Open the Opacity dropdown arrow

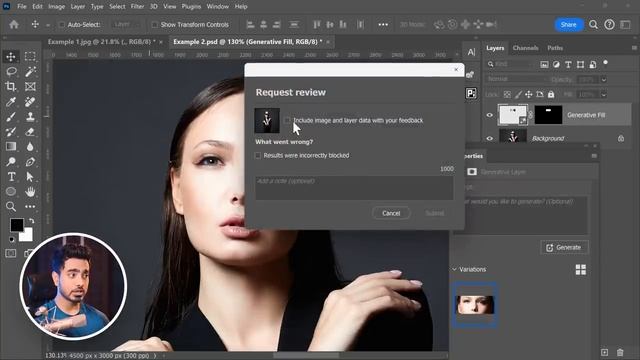point(604,80)
